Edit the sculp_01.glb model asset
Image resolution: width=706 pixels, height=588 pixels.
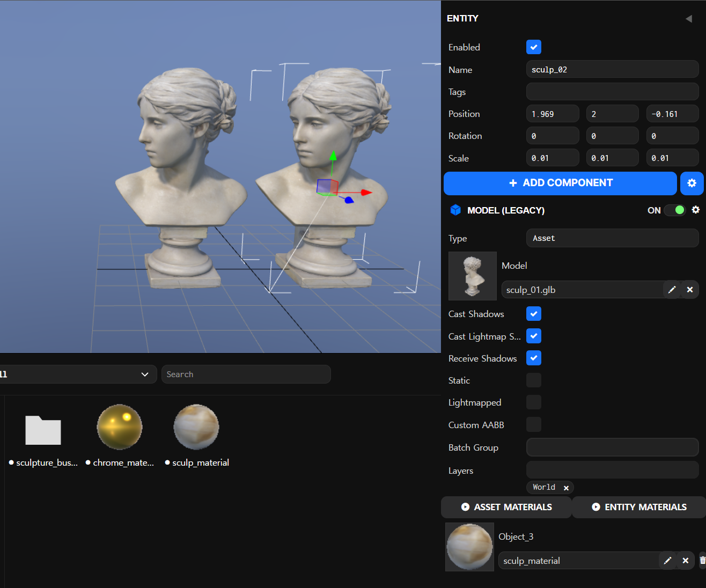click(672, 289)
